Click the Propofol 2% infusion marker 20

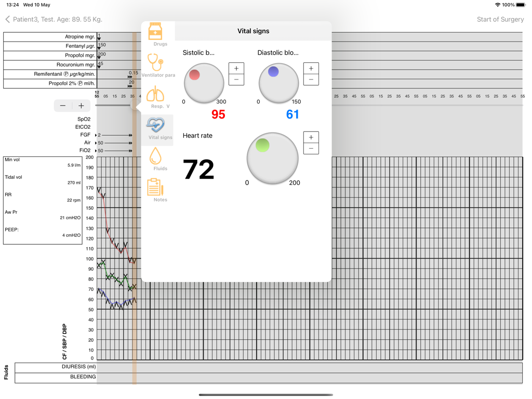pos(131,84)
